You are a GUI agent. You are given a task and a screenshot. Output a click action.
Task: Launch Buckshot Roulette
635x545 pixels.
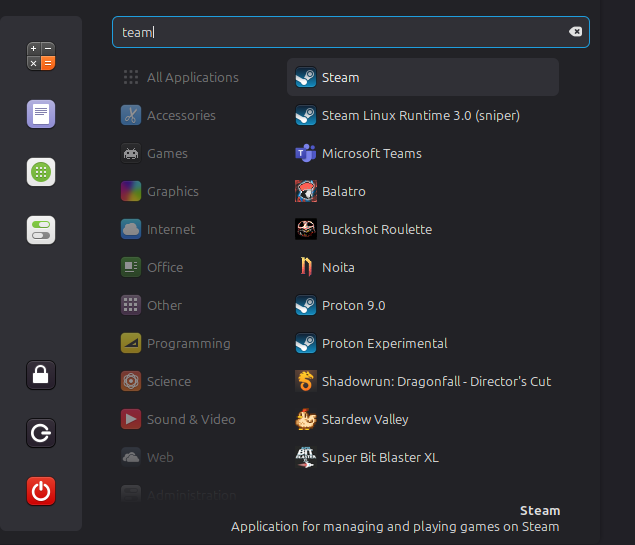423,229
